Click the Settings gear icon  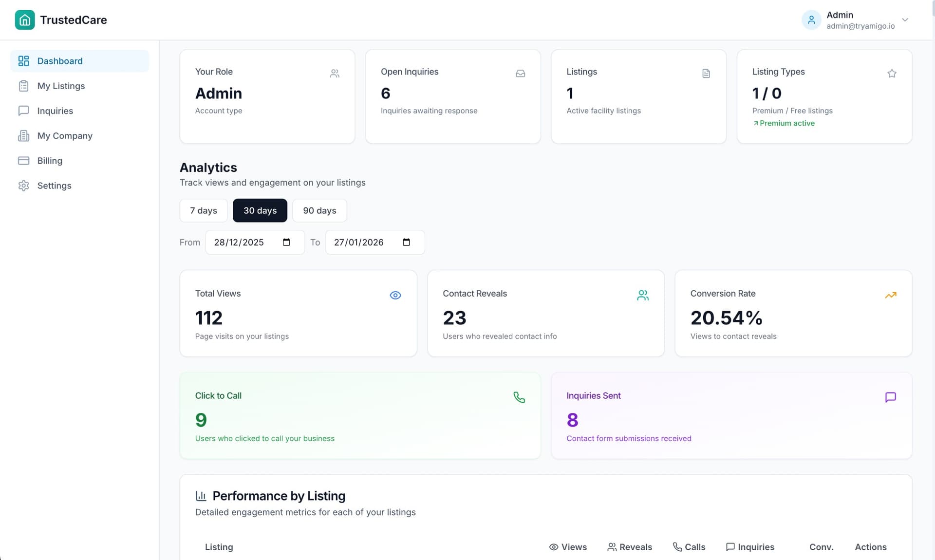coord(24,186)
